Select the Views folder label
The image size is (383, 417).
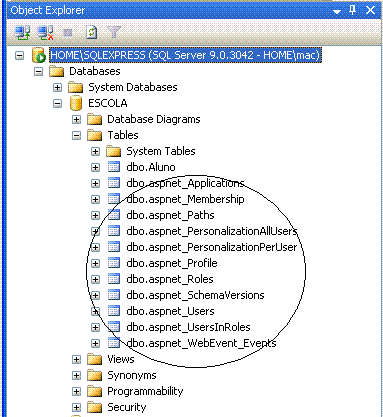pyautogui.click(x=121, y=359)
